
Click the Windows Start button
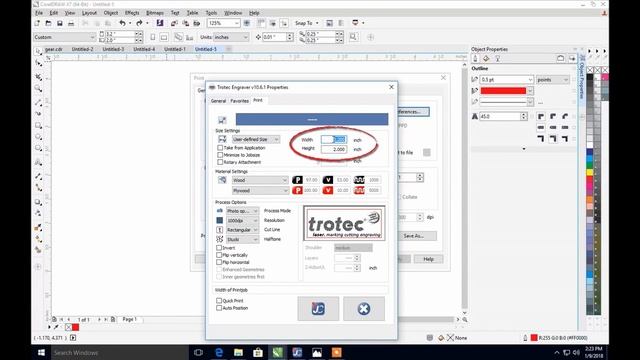point(41,352)
